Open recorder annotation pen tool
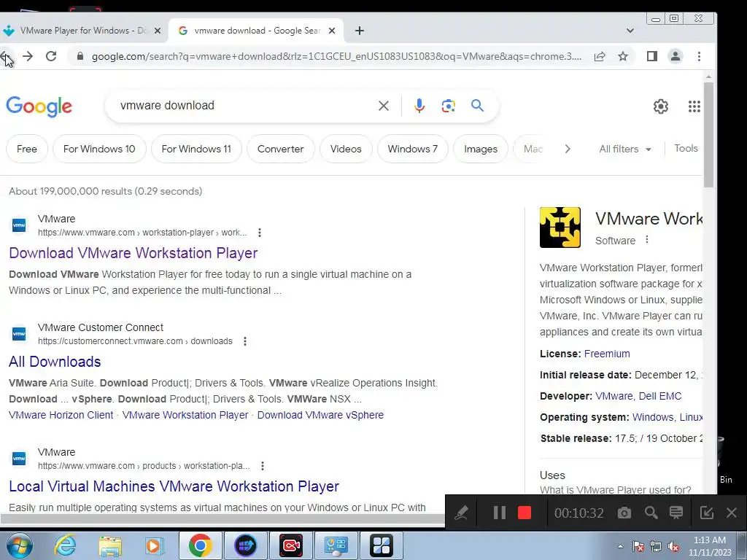This screenshot has width=747, height=560. pos(461,513)
